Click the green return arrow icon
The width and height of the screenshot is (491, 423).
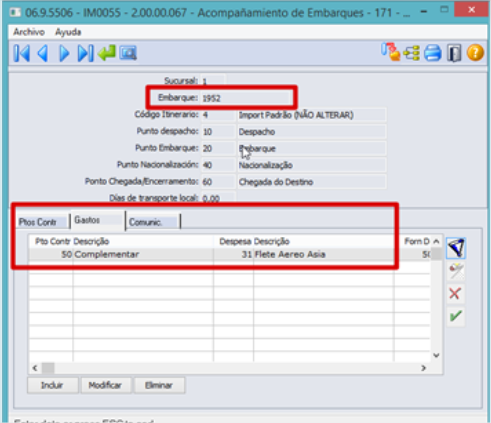pyautogui.click(x=107, y=53)
